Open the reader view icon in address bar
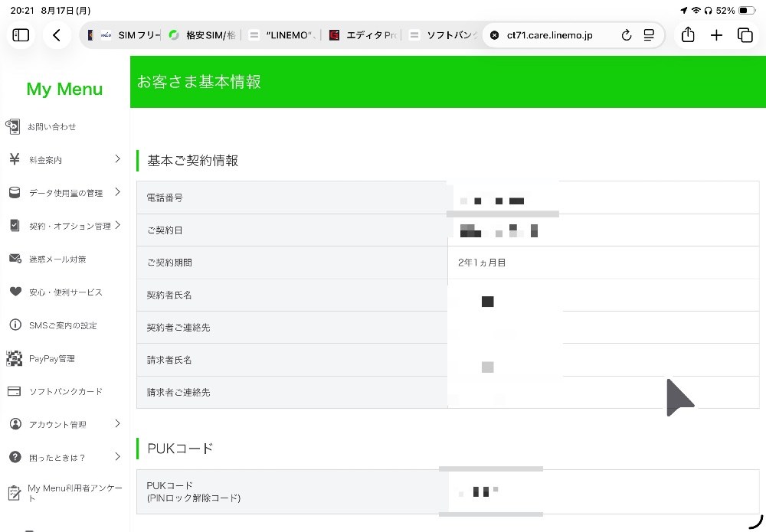The width and height of the screenshot is (766, 532). [649, 35]
